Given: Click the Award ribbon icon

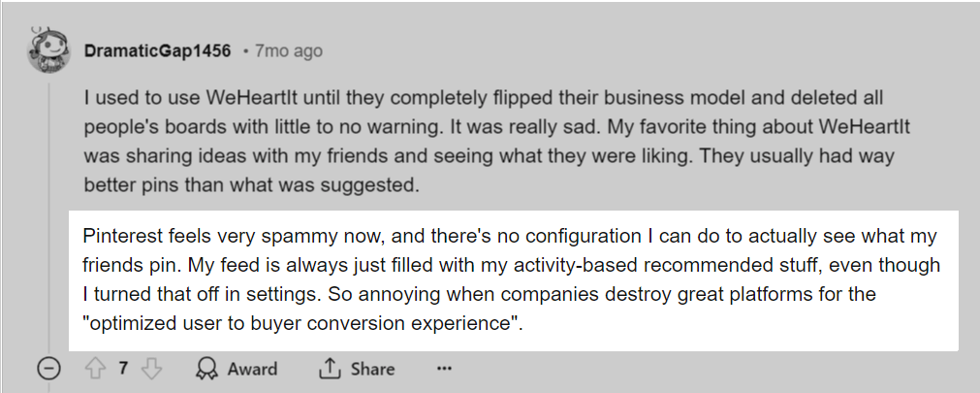Looking at the screenshot, I should pos(206,369).
